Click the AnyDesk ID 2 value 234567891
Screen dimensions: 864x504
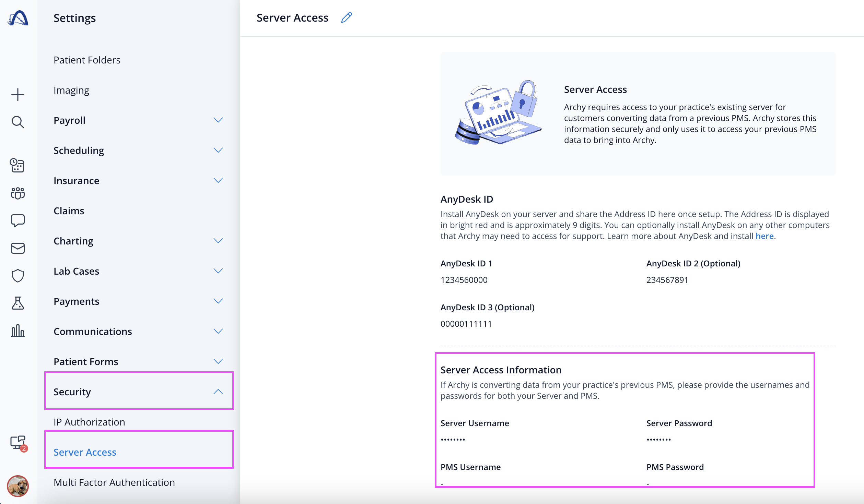point(667,280)
